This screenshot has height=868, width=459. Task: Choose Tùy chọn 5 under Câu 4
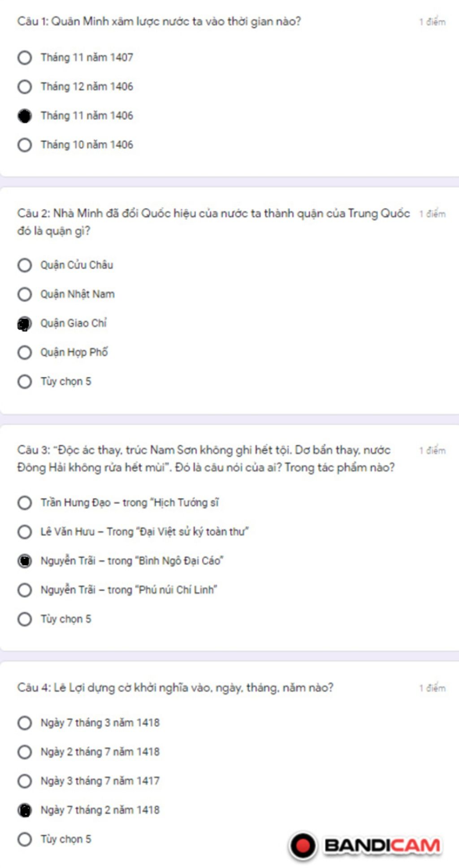click(25, 839)
